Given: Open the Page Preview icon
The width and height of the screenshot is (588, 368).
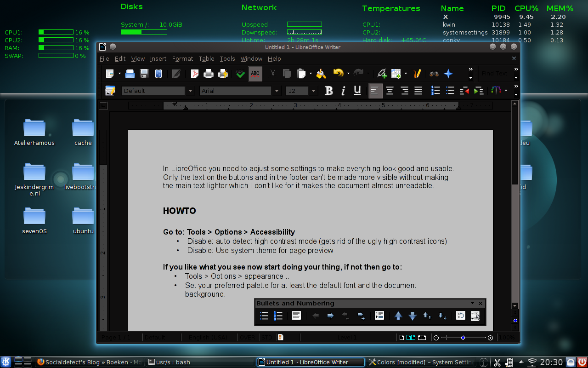Looking at the screenshot, I should click(223, 74).
